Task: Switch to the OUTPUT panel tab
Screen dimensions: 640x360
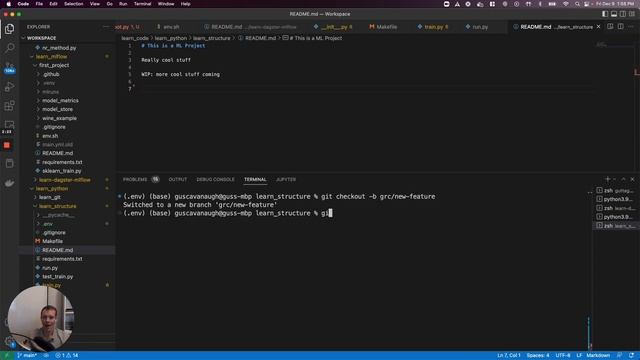Action: tap(178, 180)
